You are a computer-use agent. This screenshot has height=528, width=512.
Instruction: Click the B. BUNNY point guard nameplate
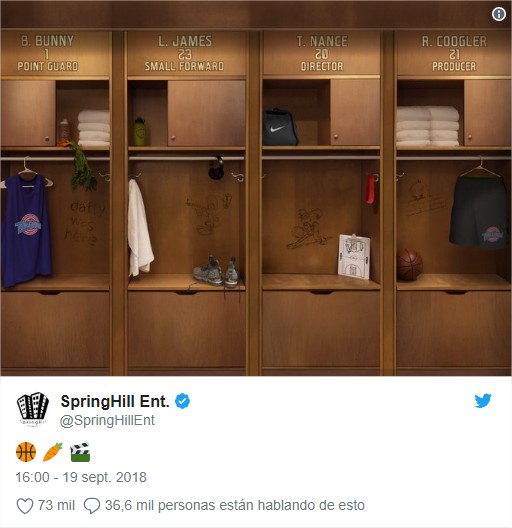(47, 53)
